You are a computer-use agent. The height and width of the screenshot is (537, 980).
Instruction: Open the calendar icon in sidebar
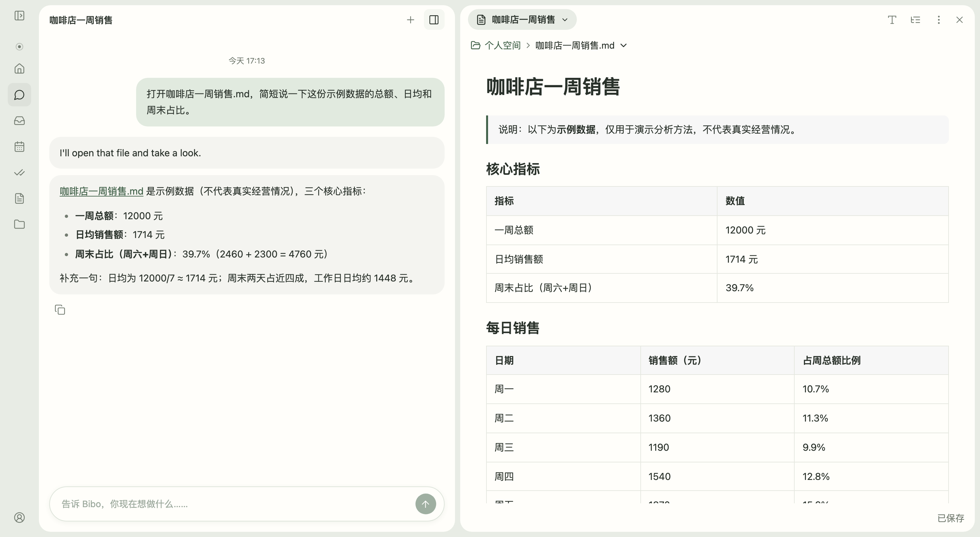(x=19, y=147)
